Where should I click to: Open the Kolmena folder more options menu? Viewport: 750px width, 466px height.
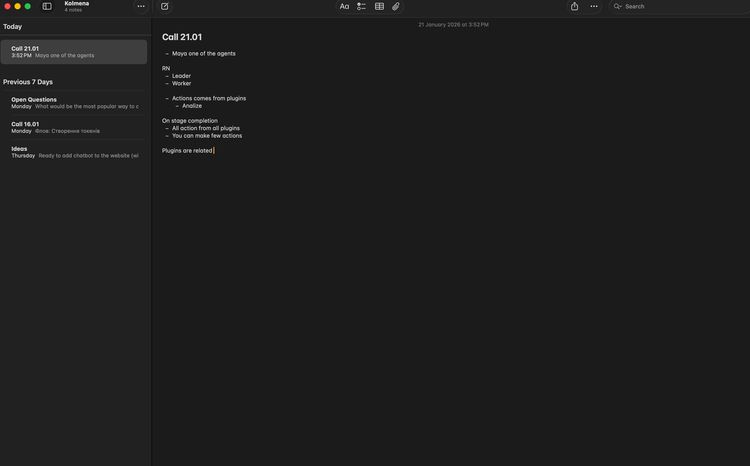pos(141,6)
